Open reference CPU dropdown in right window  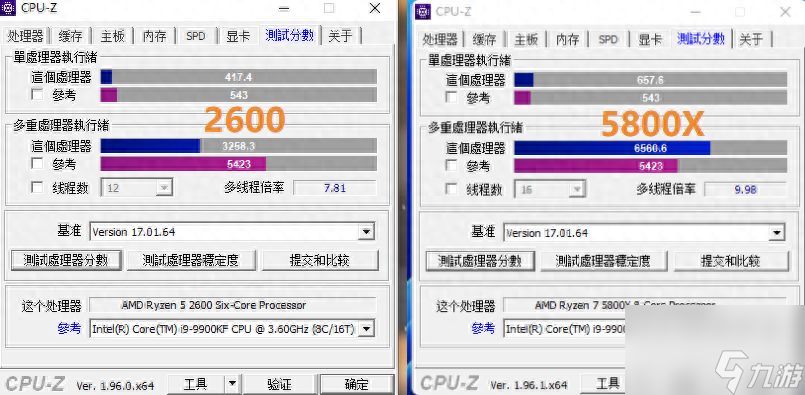coord(565,329)
